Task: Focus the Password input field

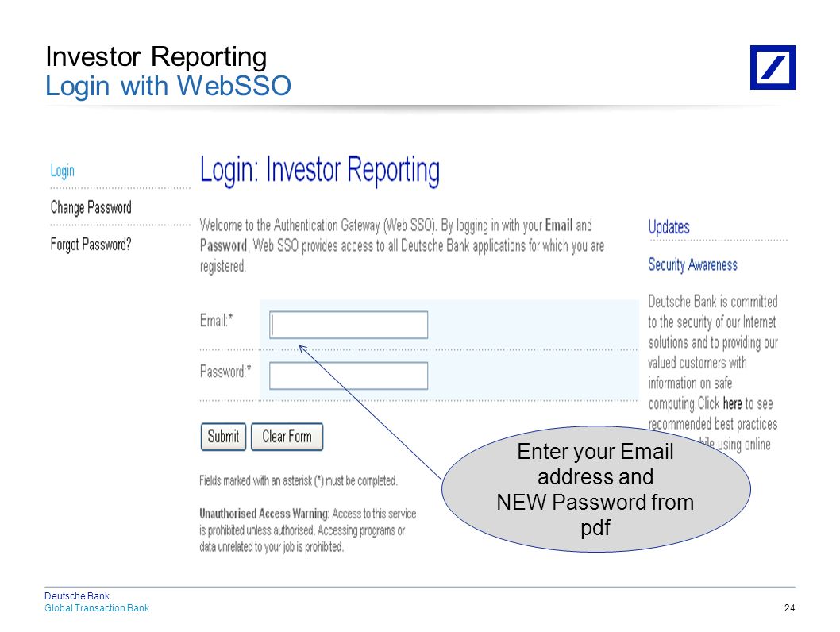Action: (x=349, y=376)
